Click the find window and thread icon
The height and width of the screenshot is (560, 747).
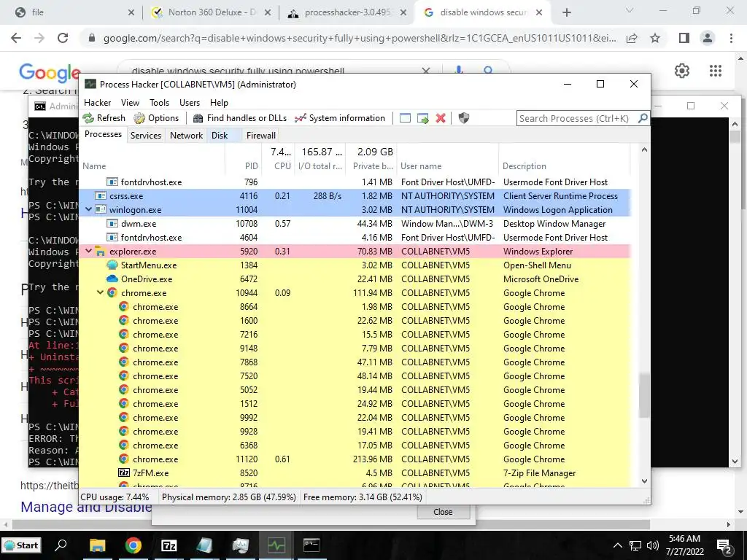pos(422,118)
